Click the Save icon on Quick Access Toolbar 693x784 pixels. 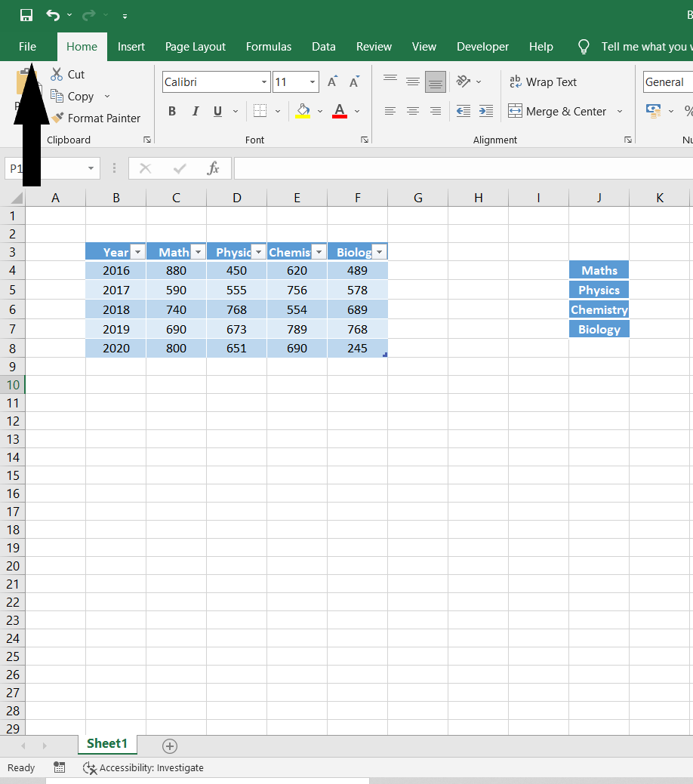(x=26, y=14)
